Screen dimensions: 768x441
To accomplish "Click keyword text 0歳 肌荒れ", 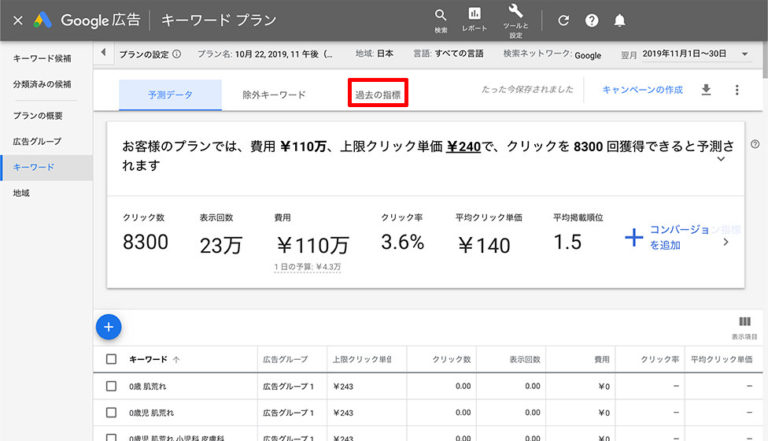I will pos(147,387).
